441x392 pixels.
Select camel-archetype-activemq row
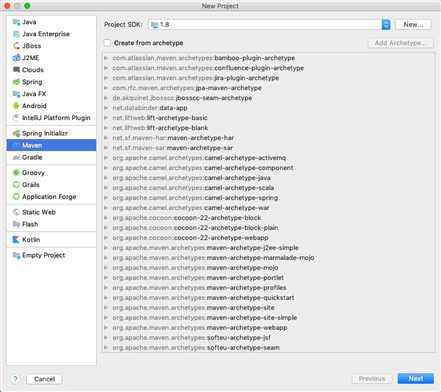click(269, 158)
